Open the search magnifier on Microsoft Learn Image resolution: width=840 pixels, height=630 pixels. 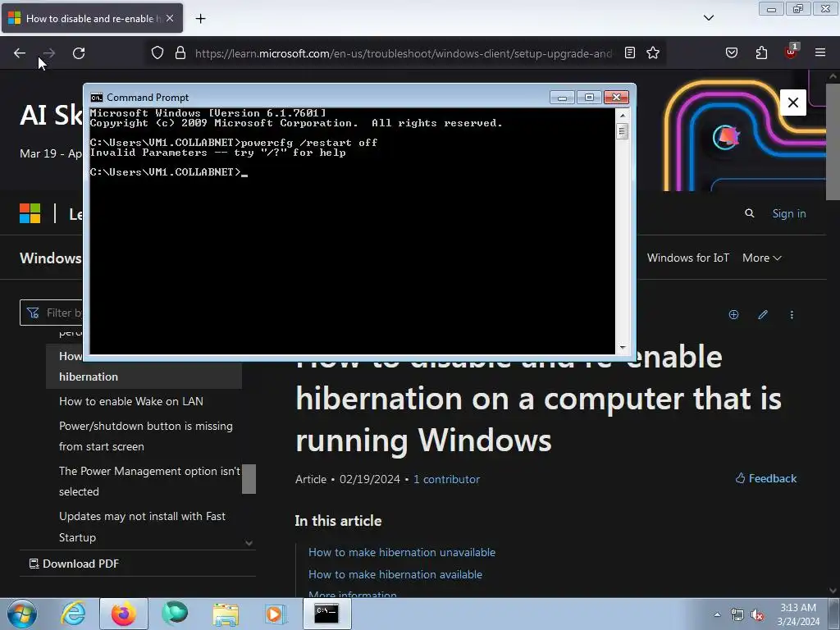click(x=750, y=213)
